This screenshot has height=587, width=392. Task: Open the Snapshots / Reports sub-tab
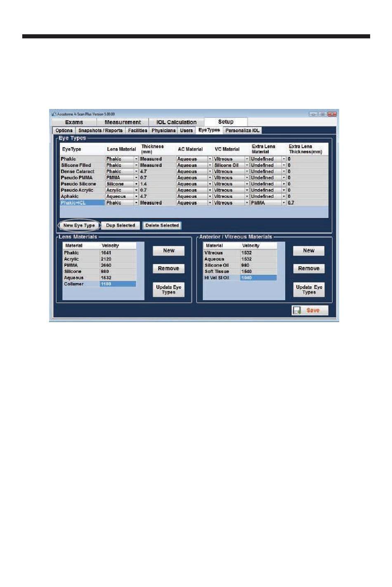(100, 130)
